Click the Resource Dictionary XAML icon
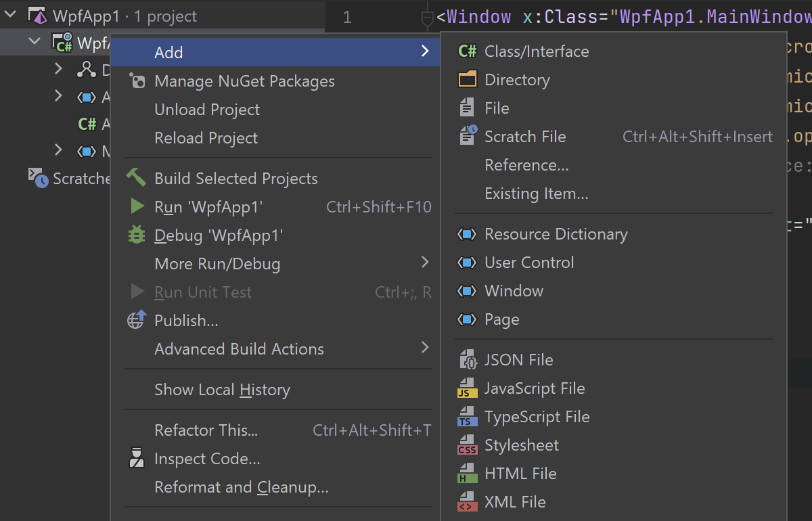 tap(467, 234)
